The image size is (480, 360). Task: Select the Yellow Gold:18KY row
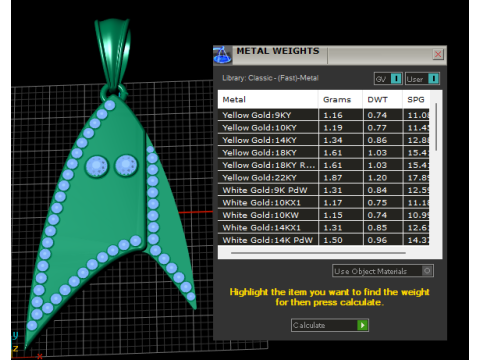(323, 153)
